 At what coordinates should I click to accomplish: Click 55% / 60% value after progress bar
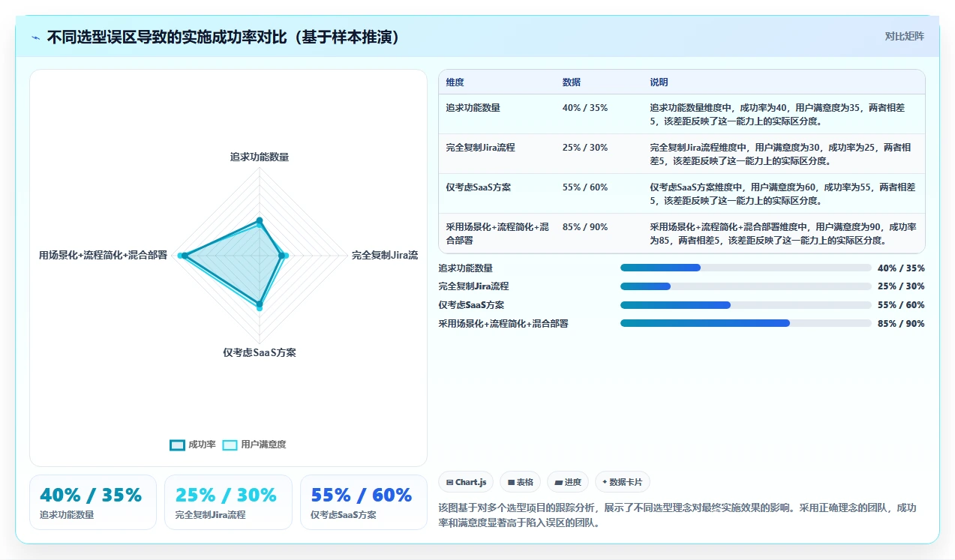(901, 305)
